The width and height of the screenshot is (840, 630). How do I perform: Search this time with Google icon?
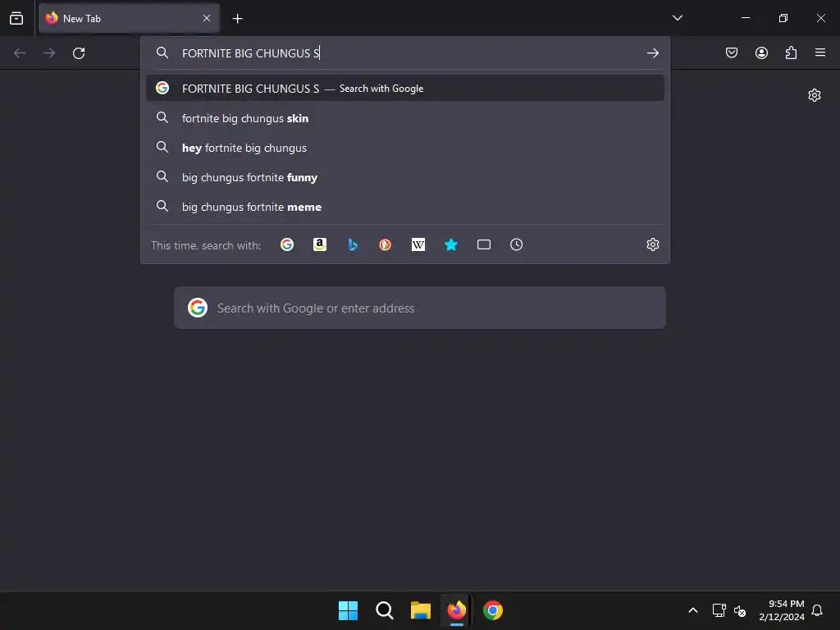pyautogui.click(x=287, y=244)
